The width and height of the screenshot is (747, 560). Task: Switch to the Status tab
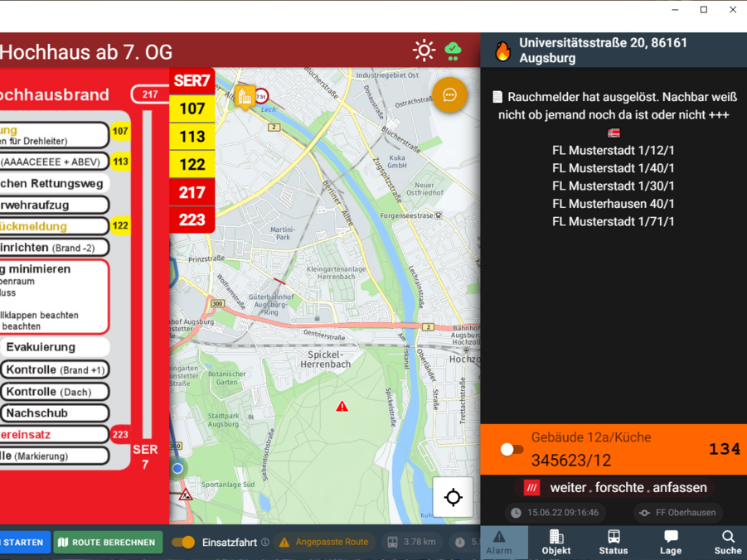(614, 543)
